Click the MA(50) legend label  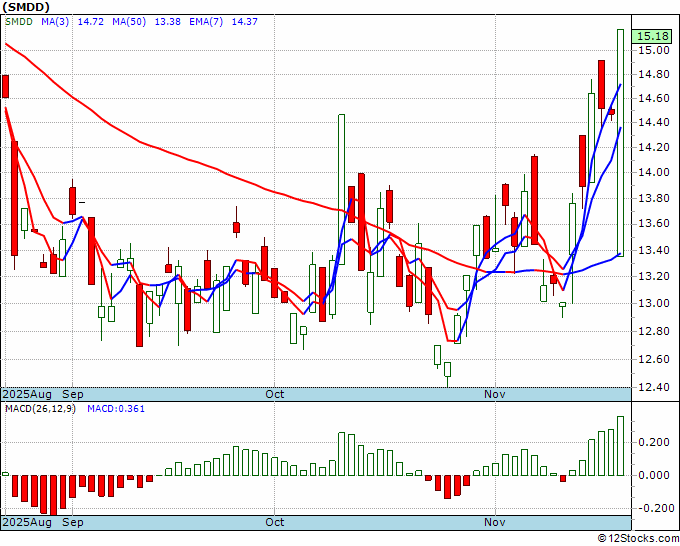[x=129, y=22]
